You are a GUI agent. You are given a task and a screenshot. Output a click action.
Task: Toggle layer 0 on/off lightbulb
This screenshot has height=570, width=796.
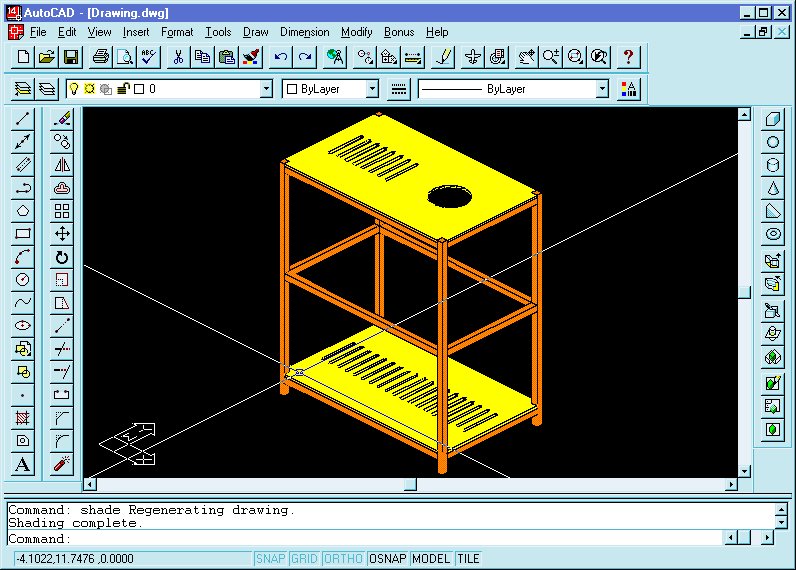pyautogui.click(x=74, y=89)
